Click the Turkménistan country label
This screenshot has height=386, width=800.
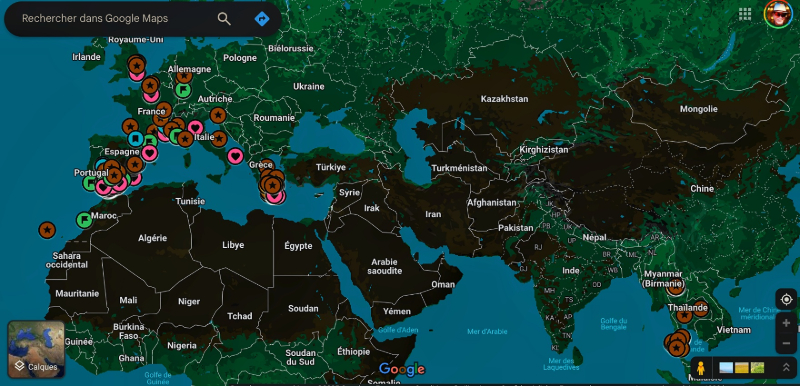[x=459, y=168]
